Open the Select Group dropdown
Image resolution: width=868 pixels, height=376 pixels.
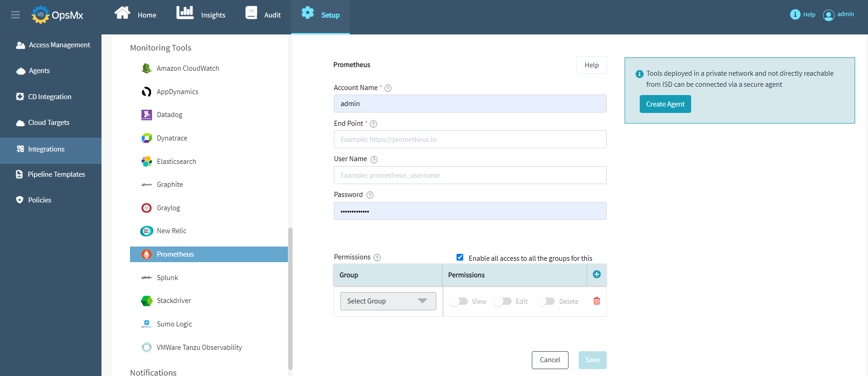click(388, 301)
